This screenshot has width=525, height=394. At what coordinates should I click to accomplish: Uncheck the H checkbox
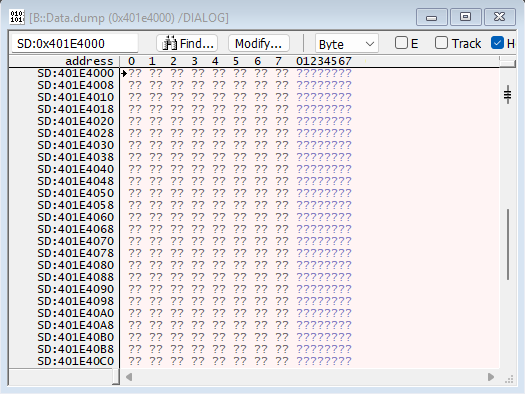497,43
